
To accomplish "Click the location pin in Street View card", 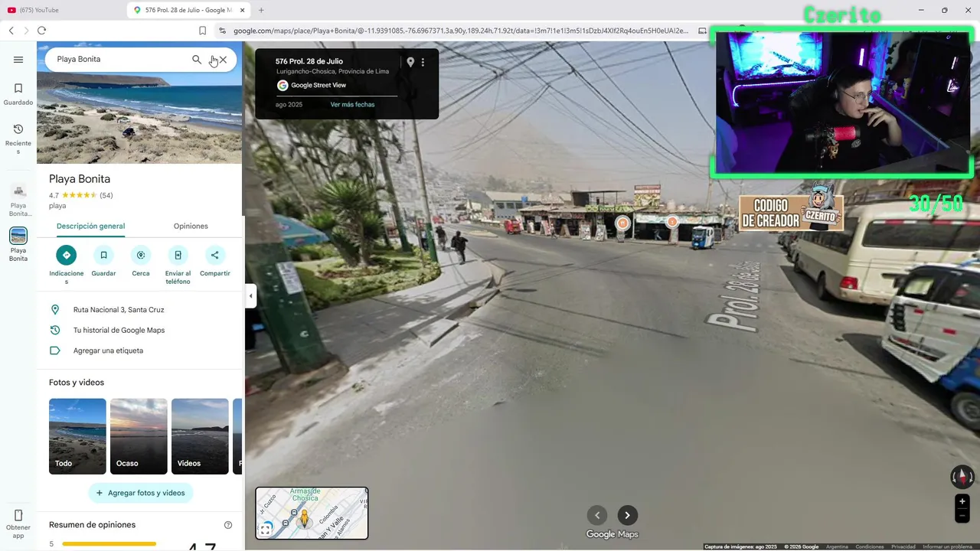I will point(410,62).
